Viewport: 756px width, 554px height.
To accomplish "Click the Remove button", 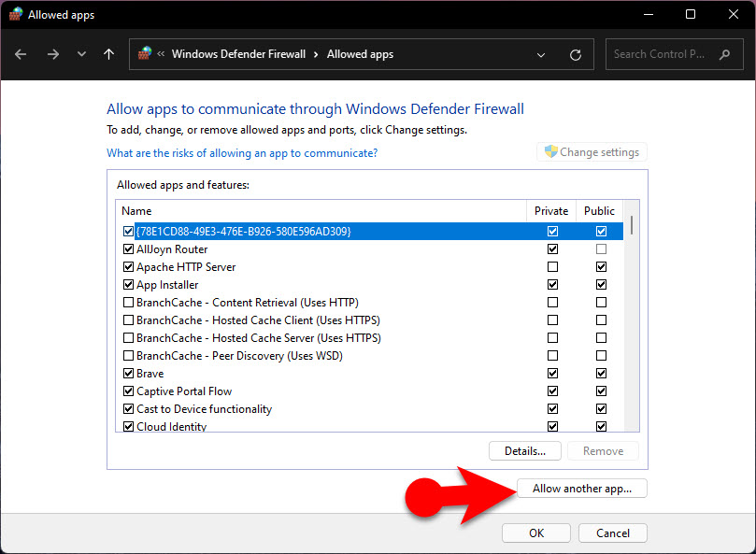I will [603, 451].
